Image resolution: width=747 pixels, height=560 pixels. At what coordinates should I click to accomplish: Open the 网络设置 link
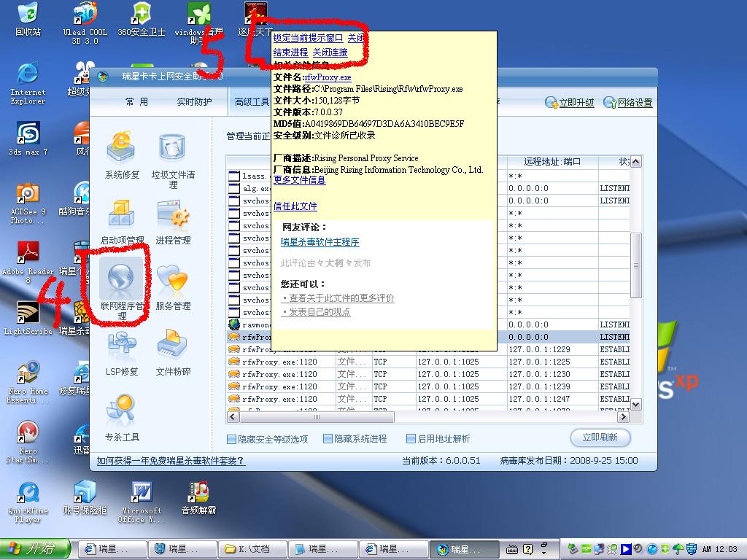tap(628, 102)
